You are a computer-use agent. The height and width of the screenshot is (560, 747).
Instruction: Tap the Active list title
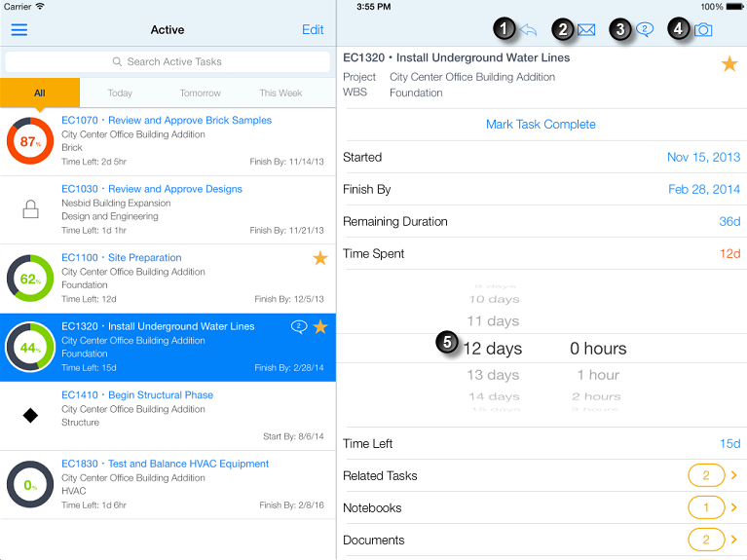pyautogui.click(x=168, y=30)
